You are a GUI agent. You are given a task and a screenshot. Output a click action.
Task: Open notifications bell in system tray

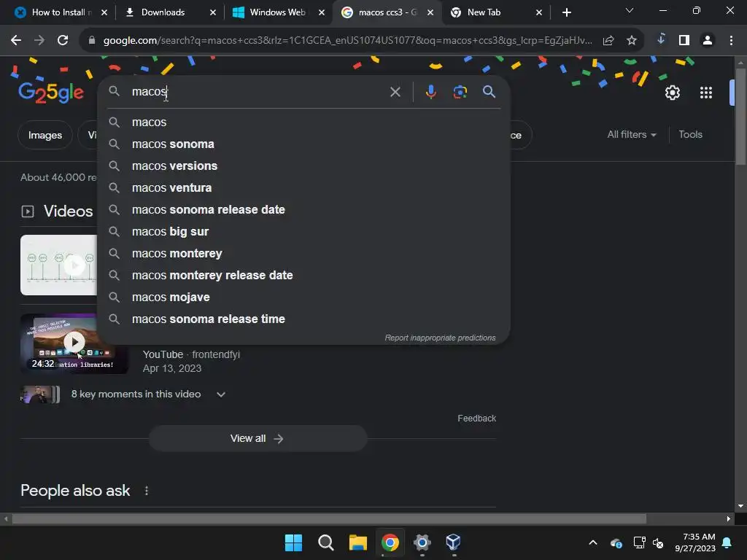[727, 542]
